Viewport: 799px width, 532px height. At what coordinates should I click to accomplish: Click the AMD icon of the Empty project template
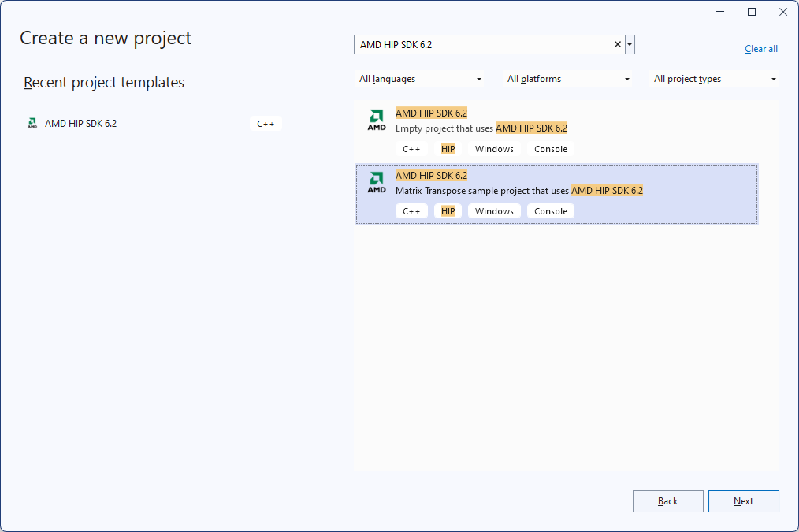point(377,120)
